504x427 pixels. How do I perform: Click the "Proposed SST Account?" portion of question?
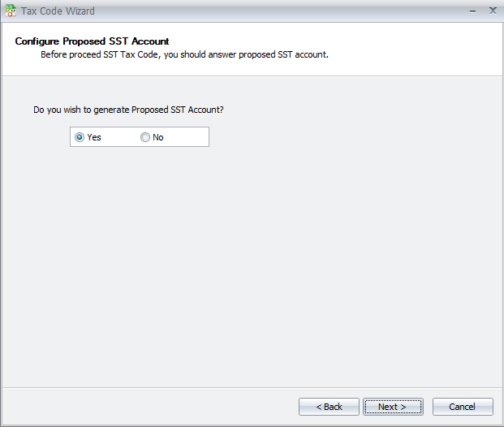(x=178, y=110)
